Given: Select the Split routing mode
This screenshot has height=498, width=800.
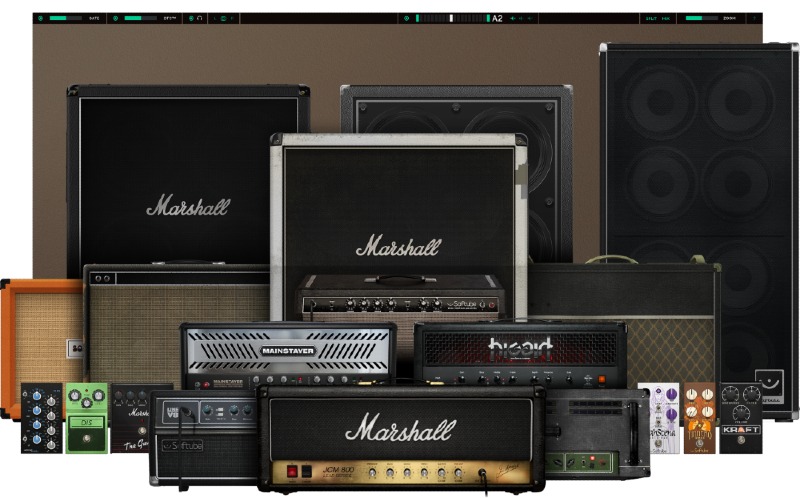Looking at the screenshot, I should coord(651,18).
